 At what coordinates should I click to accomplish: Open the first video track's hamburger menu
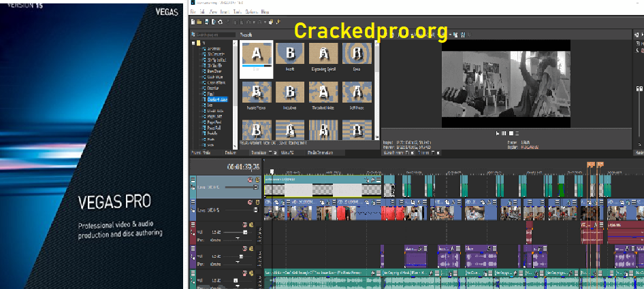[x=193, y=180]
